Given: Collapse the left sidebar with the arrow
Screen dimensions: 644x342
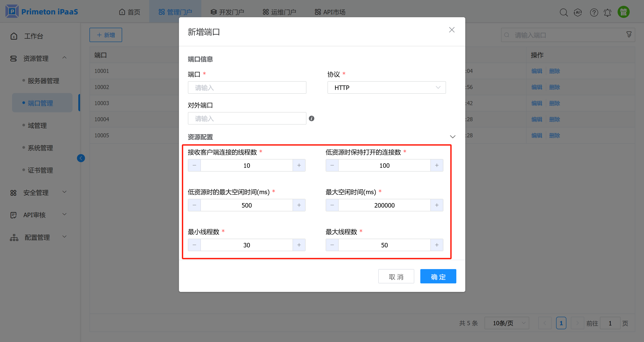Looking at the screenshot, I should tap(81, 158).
